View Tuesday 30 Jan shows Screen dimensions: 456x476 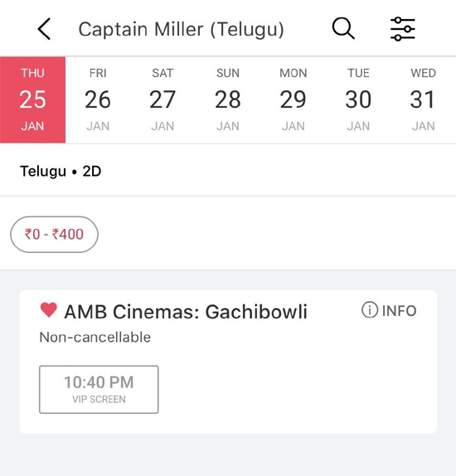[x=358, y=100]
